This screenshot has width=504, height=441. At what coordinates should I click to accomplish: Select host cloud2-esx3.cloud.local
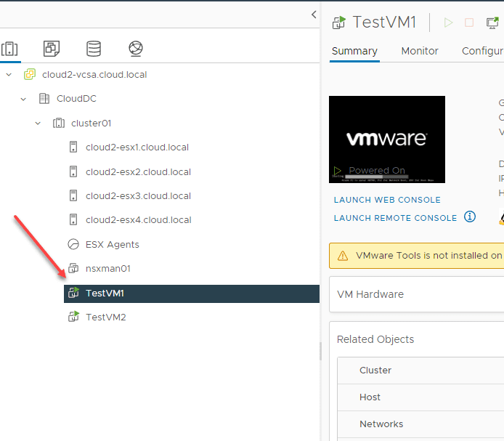point(138,196)
